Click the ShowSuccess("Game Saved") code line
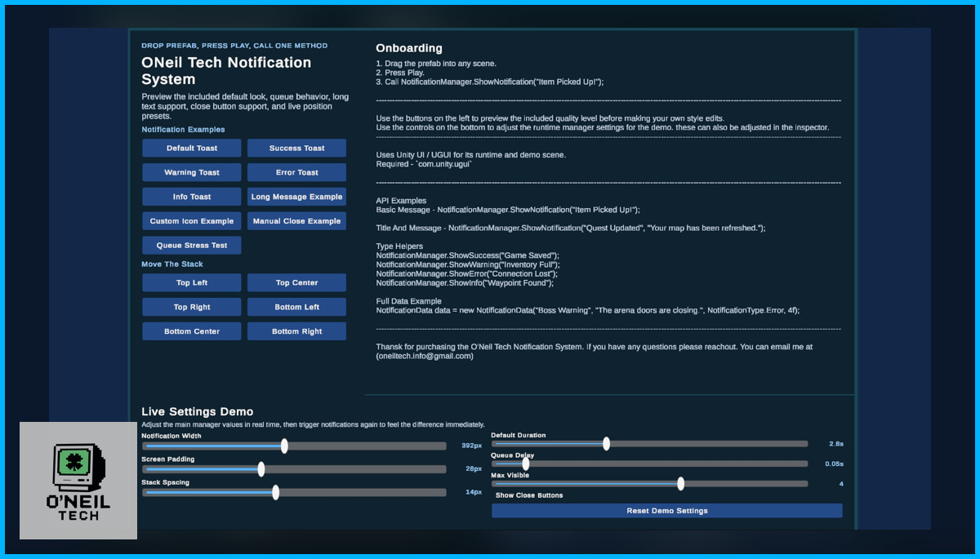Viewport: 980px width, 559px height. point(468,255)
